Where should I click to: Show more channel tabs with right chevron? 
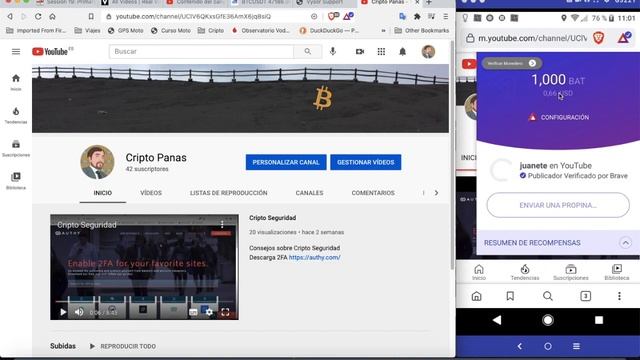(x=436, y=193)
